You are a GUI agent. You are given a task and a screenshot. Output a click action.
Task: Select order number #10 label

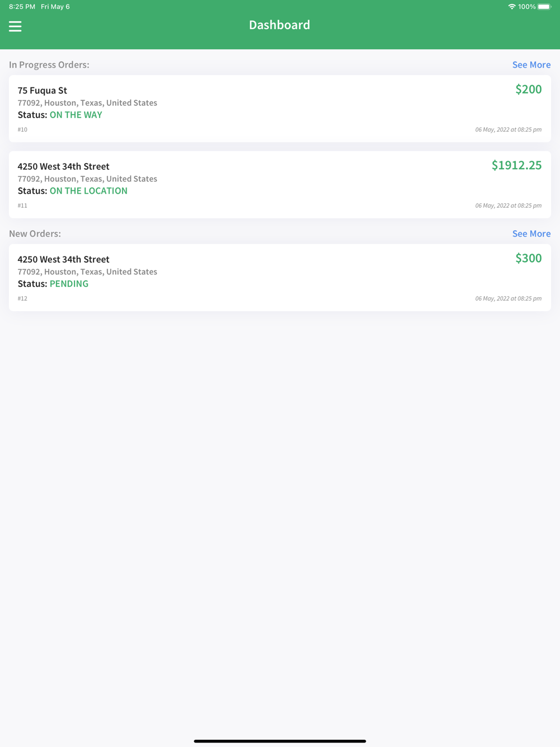tap(22, 130)
